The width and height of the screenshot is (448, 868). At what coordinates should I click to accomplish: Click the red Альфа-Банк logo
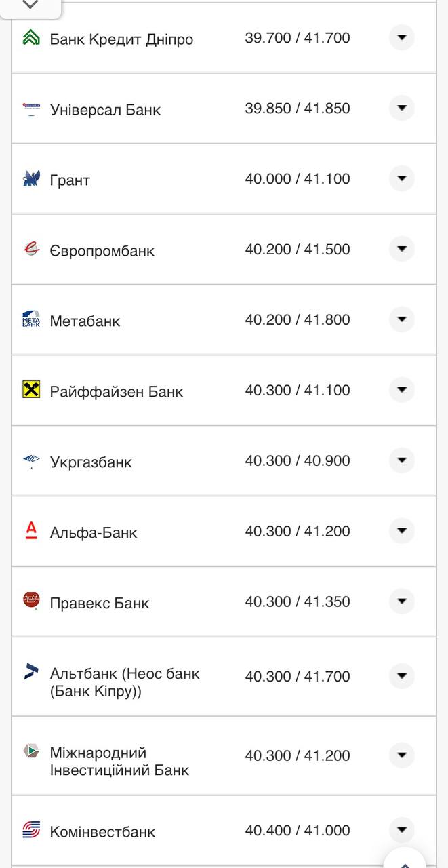click(31, 532)
